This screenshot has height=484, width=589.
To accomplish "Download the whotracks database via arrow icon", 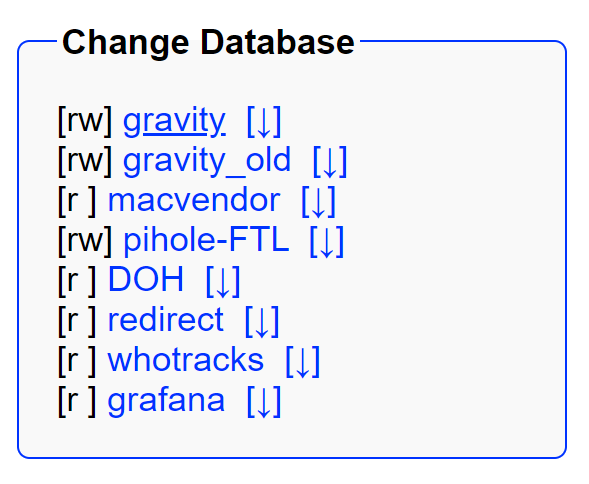I will 303,361.
